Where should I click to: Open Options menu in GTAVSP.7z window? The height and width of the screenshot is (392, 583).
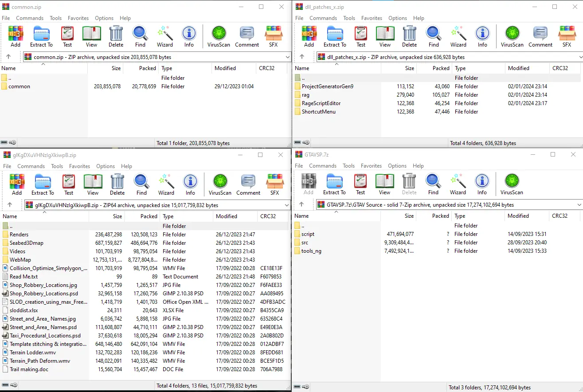(x=397, y=166)
